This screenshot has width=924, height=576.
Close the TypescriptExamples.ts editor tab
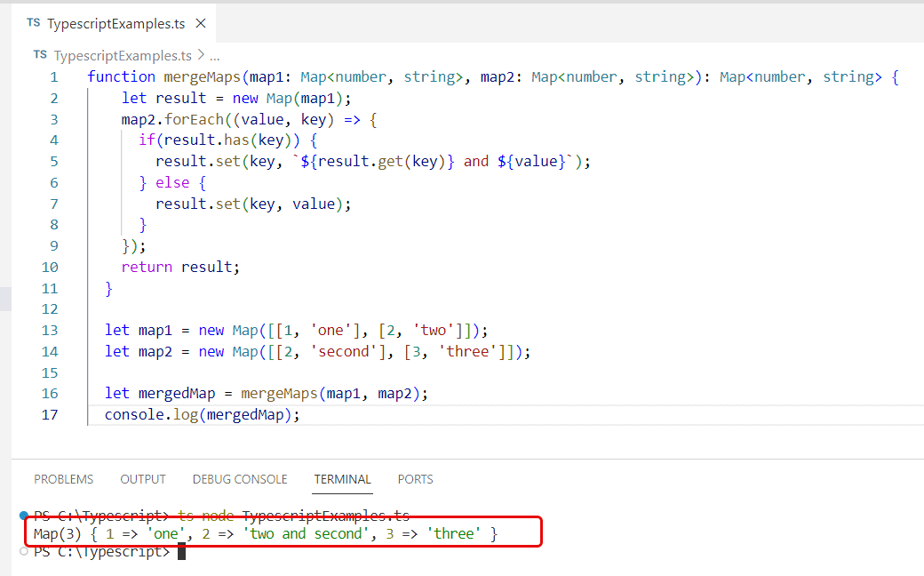201,24
